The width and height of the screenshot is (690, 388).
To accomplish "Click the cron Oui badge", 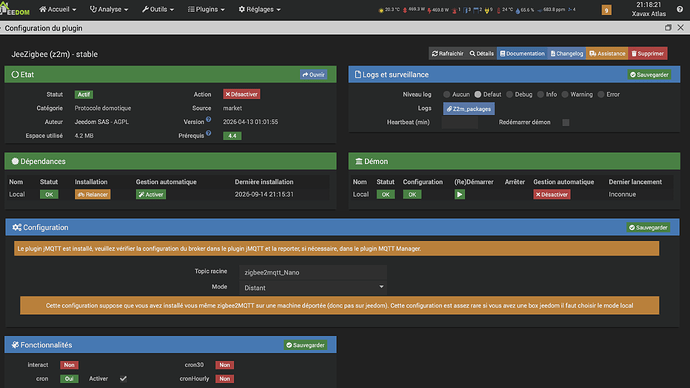I will 69,379.
